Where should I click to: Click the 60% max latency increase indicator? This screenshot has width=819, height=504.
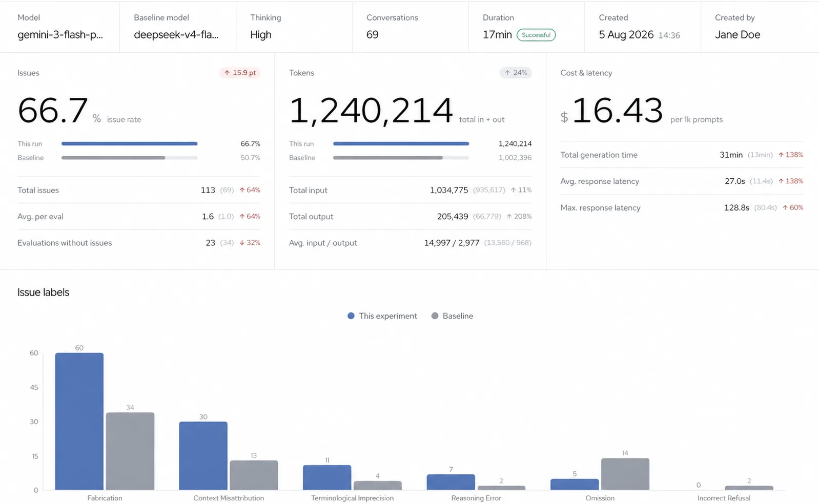(x=792, y=208)
